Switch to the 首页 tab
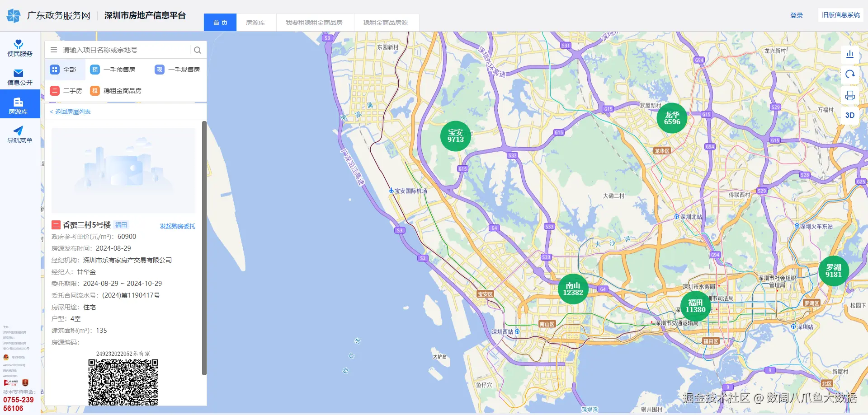 click(220, 23)
